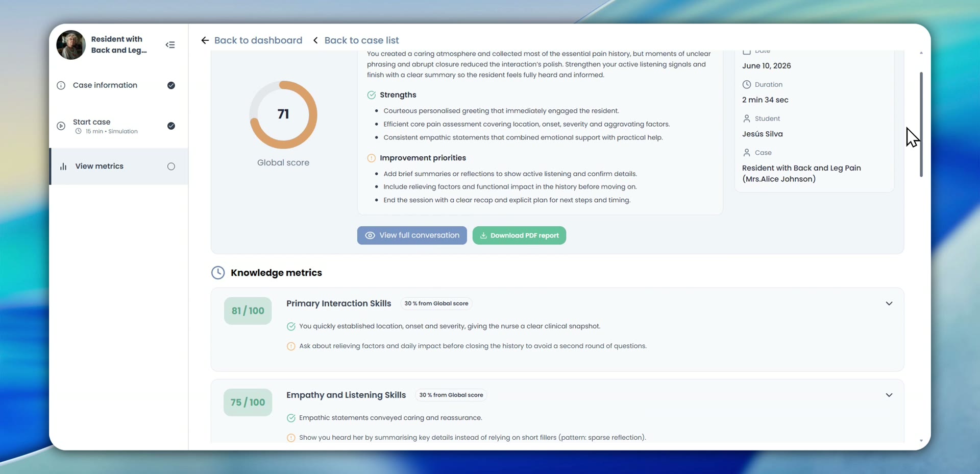Click warning icon for 'Ask about relieving factors'
This screenshot has height=474, width=980.
pos(291,346)
